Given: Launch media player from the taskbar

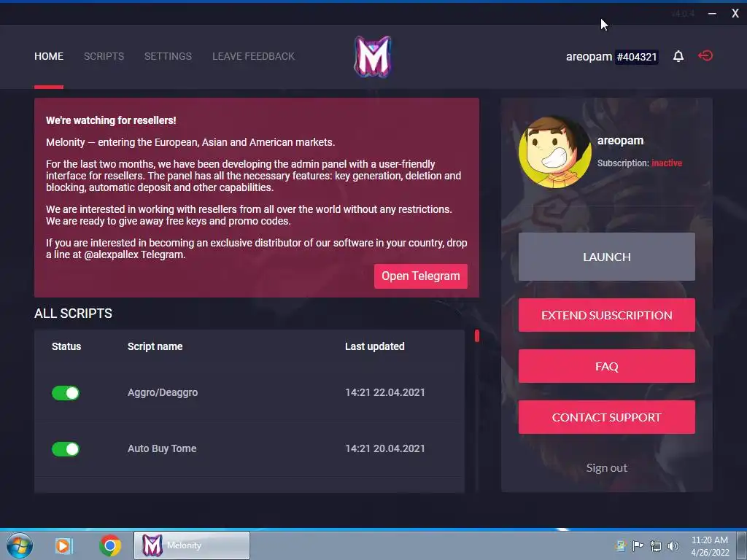Looking at the screenshot, I should (63, 545).
